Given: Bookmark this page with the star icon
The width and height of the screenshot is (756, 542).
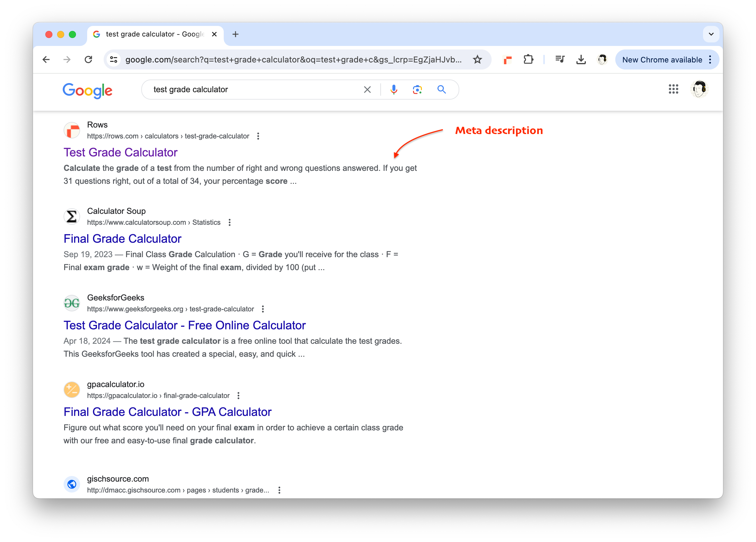Looking at the screenshot, I should (477, 60).
